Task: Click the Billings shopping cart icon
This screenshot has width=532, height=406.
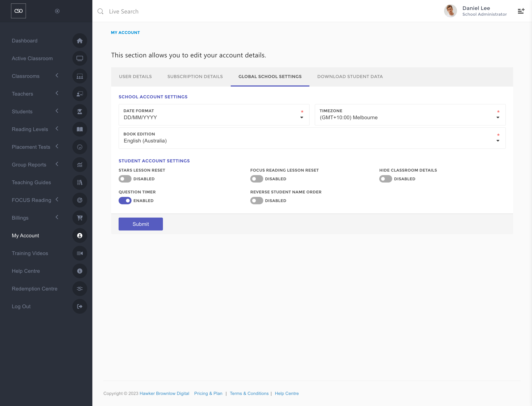Action: pos(80,218)
